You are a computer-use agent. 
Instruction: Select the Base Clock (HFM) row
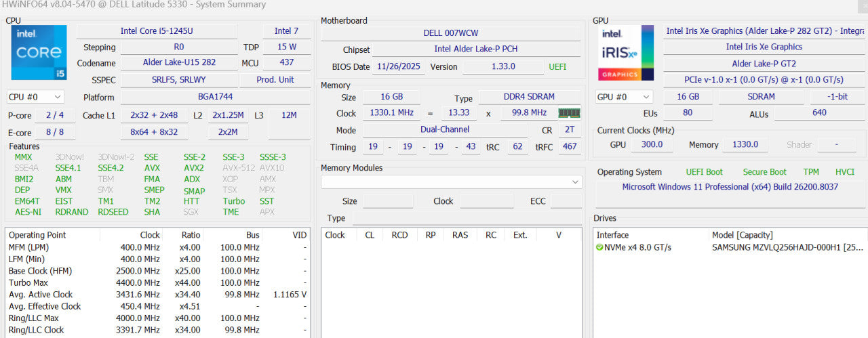pos(157,271)
